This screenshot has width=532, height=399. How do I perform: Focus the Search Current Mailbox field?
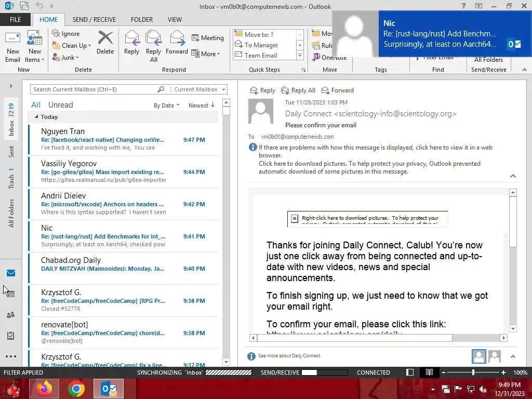(x=94, y=89)
